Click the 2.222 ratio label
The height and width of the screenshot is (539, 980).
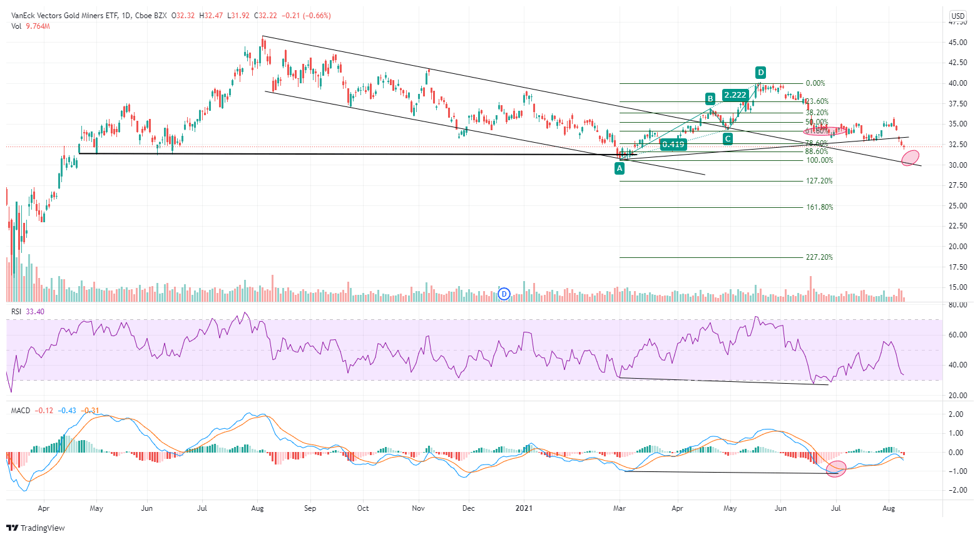(x=735, y=95)
